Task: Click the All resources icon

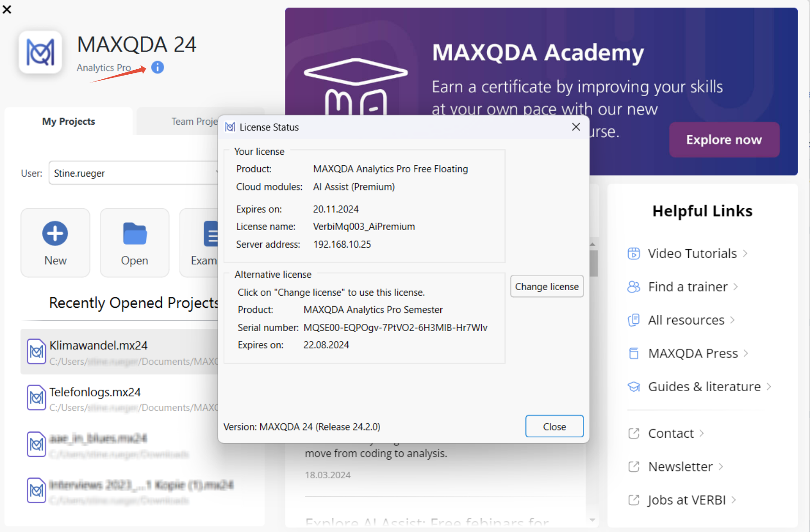Action: 634,320
